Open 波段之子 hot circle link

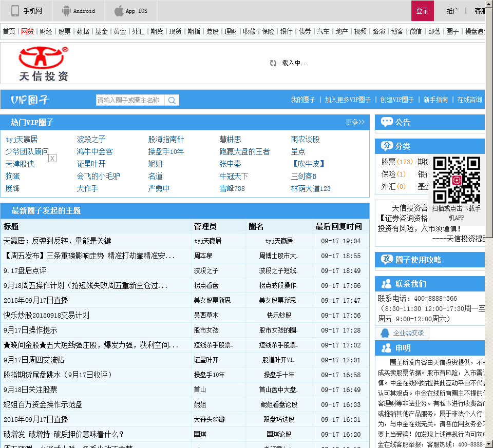point(91,139)
